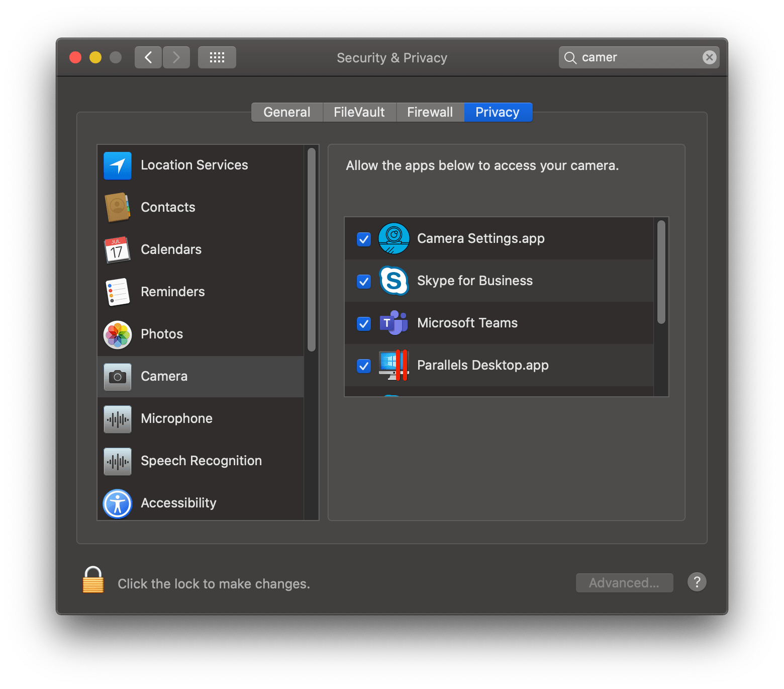Select the General tab
Viewport: 784px width, 689px height.
point(286,112)
